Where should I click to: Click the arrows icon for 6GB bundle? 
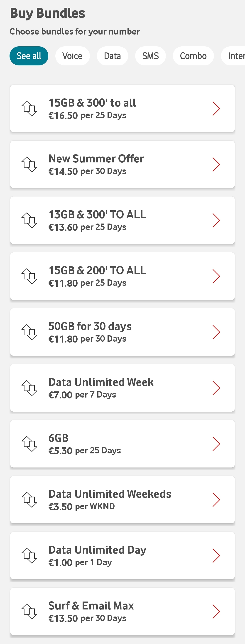click(29, 444)
